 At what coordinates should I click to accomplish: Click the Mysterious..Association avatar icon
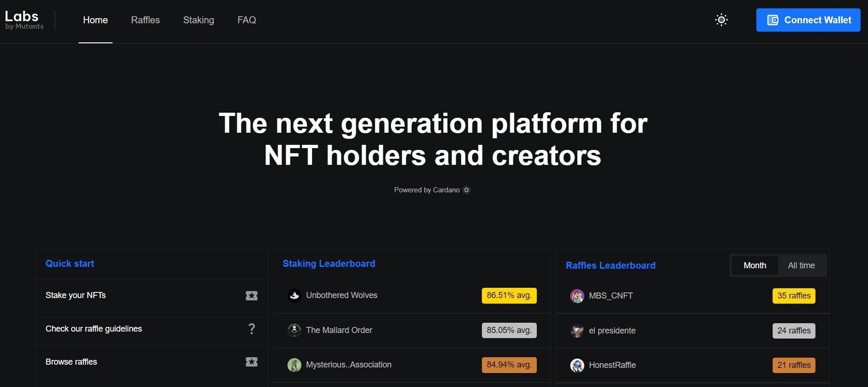[x=294, y=365]
